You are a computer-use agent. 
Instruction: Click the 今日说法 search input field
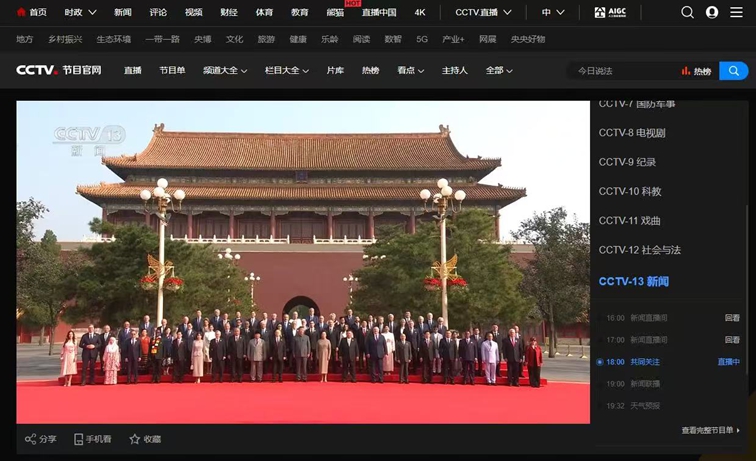coord(620,71)
